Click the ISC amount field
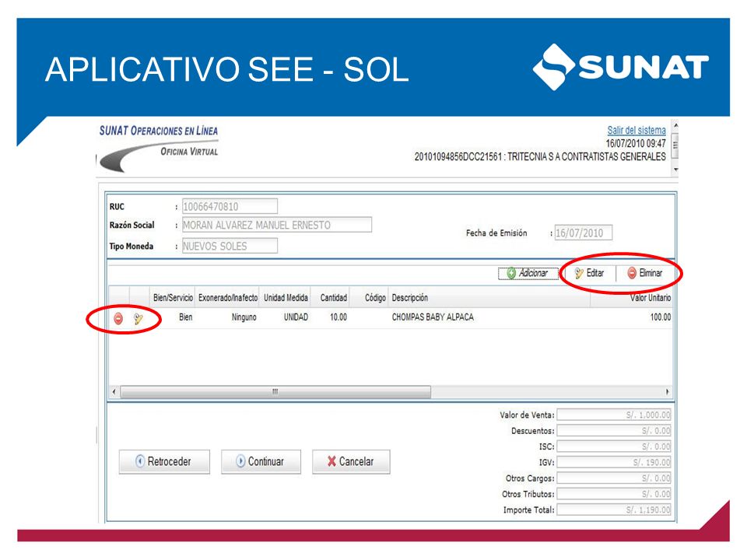The height and width of the screenshot is (560, 747). (614, 446)
